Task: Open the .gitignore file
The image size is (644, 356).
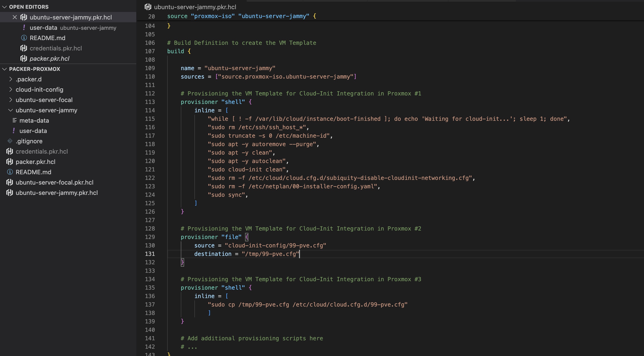Action: [29, 141]
